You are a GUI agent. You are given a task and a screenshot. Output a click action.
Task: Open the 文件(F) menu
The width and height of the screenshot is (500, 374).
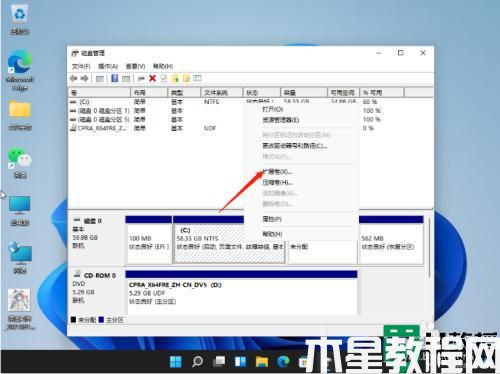[x=81, y=66]
